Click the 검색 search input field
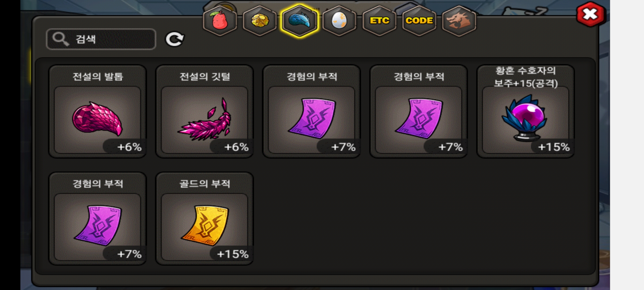 click(101, 39)
